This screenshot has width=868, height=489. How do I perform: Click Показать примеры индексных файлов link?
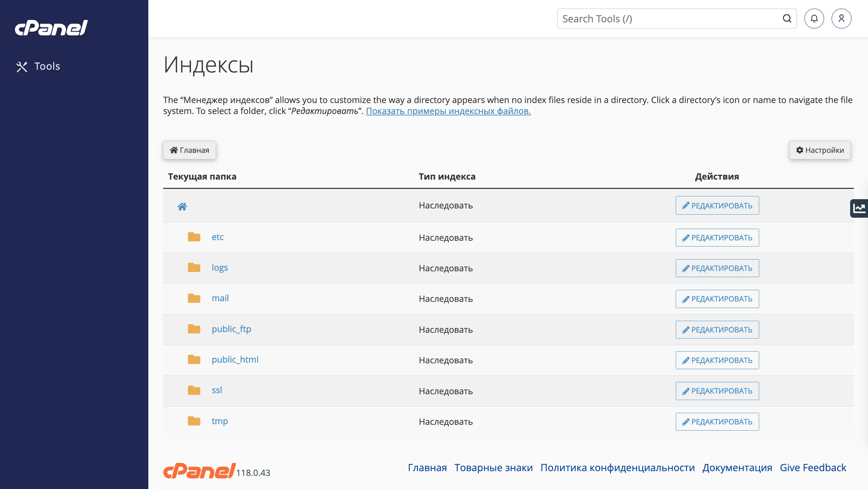(448, 111)
